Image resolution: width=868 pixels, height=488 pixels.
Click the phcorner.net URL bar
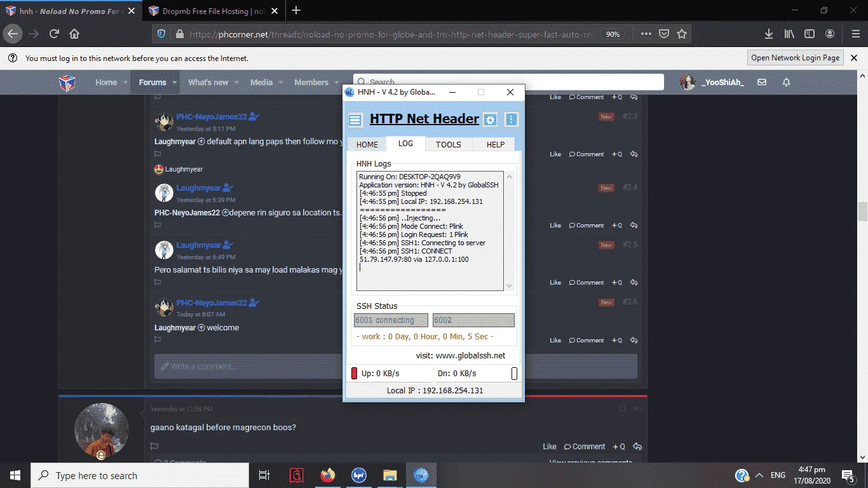[391, 34]
